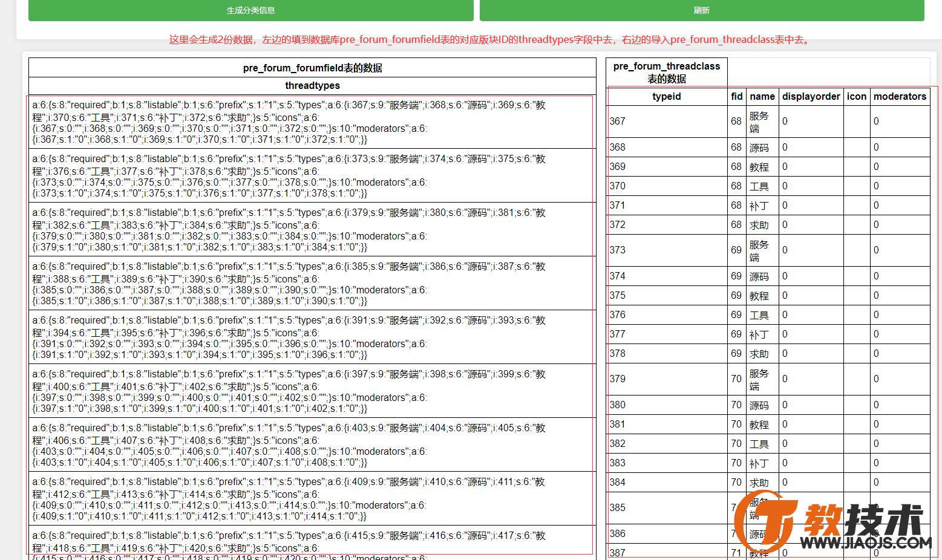This screenshot has width=942, height=560.
Task: Click name cell 源码 in row 368
Action: click(762, 147)
